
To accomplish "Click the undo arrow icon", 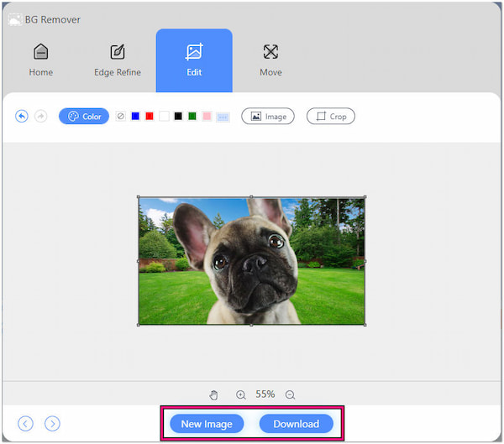I will point(22,117).
